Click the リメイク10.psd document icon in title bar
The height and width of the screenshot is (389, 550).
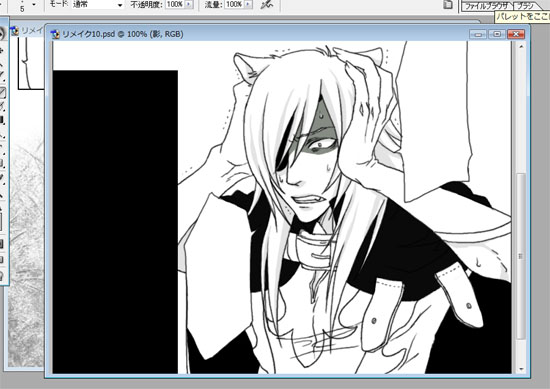(55, 34)
